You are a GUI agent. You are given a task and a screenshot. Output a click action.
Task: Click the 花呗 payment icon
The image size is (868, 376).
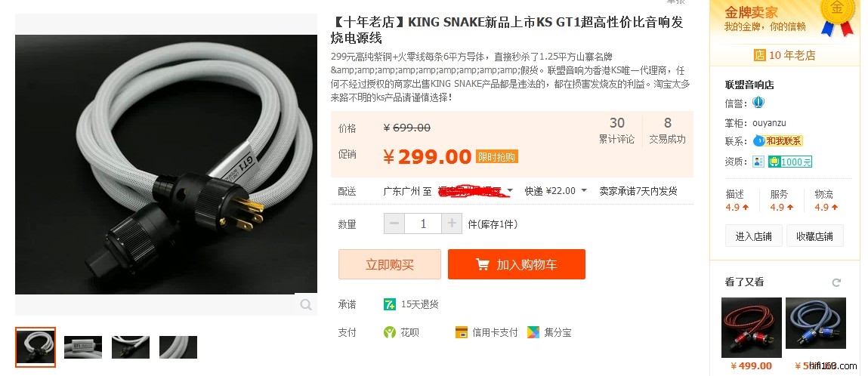point(390,332)
